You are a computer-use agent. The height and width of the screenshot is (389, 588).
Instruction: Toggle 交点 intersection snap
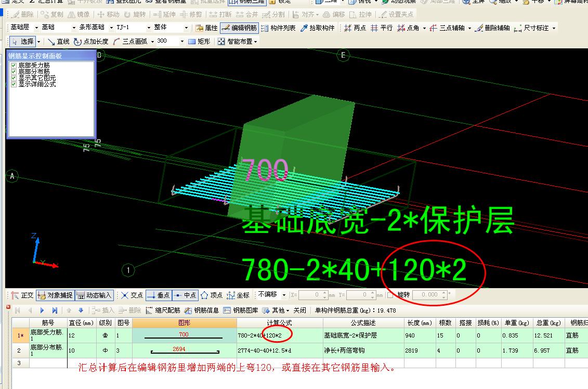click(x=132, y=295)
